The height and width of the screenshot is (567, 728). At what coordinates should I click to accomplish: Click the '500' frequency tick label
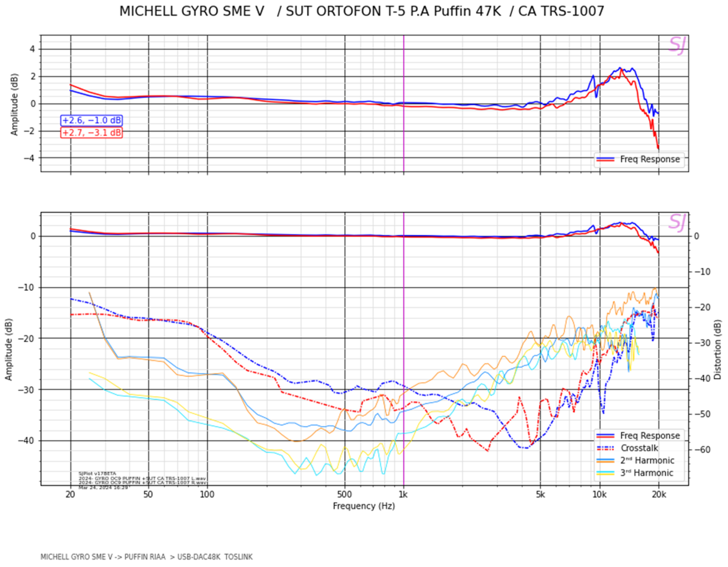point(344,494)
